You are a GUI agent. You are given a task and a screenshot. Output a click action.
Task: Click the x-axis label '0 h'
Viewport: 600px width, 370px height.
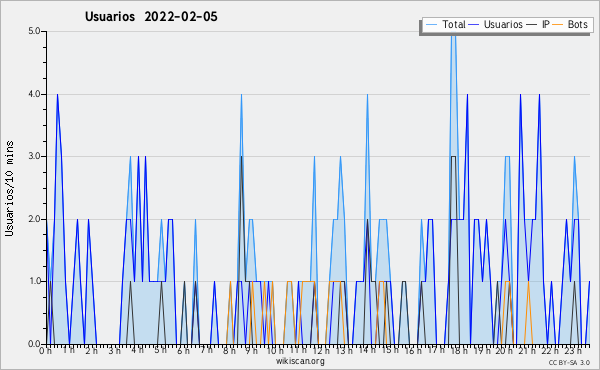coord(45,351)
